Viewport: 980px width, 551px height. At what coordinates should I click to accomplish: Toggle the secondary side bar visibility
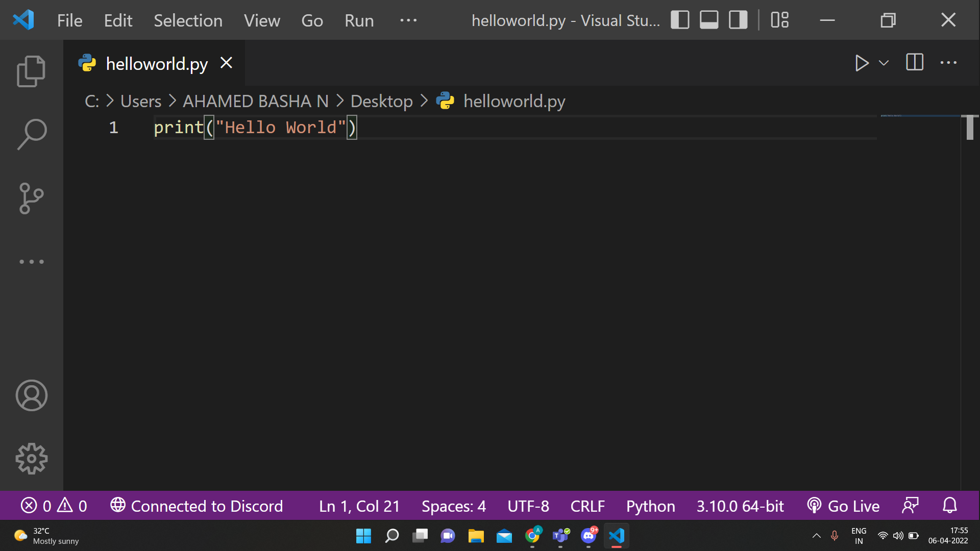[x=738, y=20]
